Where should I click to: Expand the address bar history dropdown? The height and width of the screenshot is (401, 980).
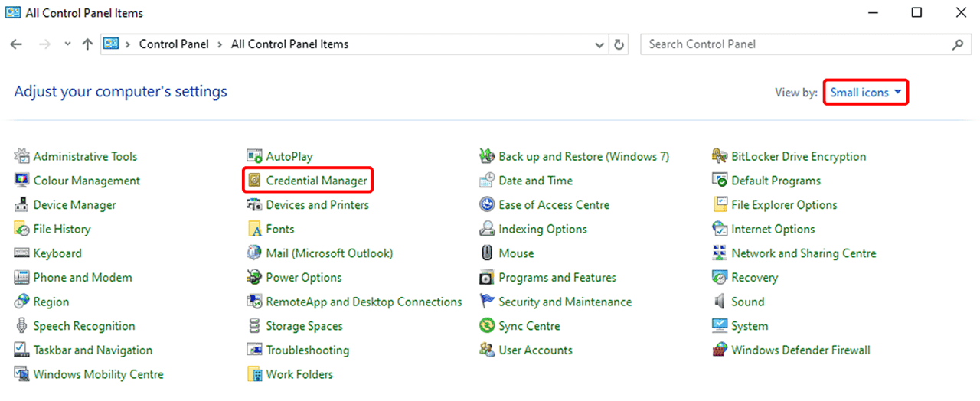click(x=599, y=44)
